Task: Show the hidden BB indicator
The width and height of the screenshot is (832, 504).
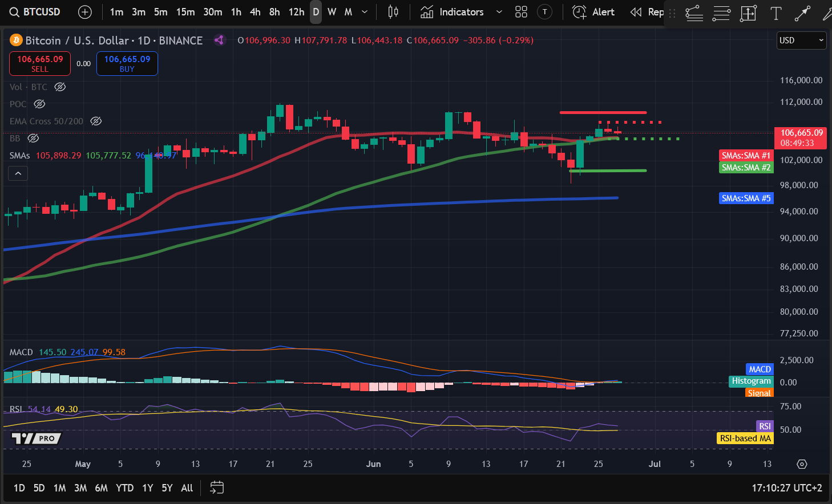Action: pyautogui.click(x=33, y=138)
